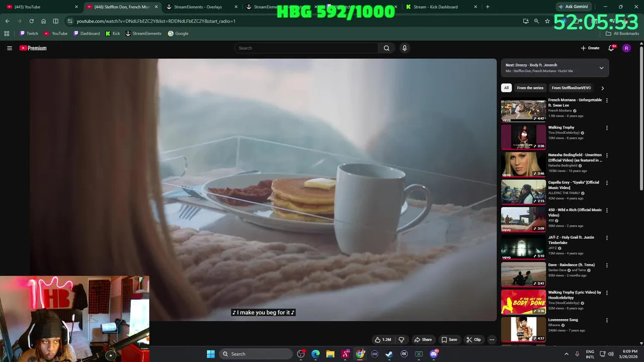
Task: Open YouTube notifications bell
Action: (x=611, y=48)
